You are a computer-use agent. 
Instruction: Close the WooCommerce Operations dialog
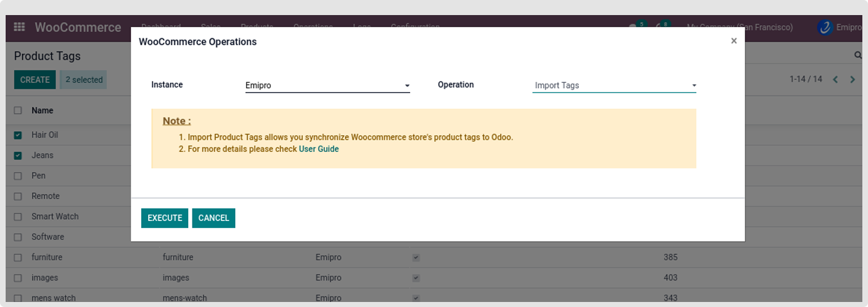pyautogui.click(x=734, y=41)
